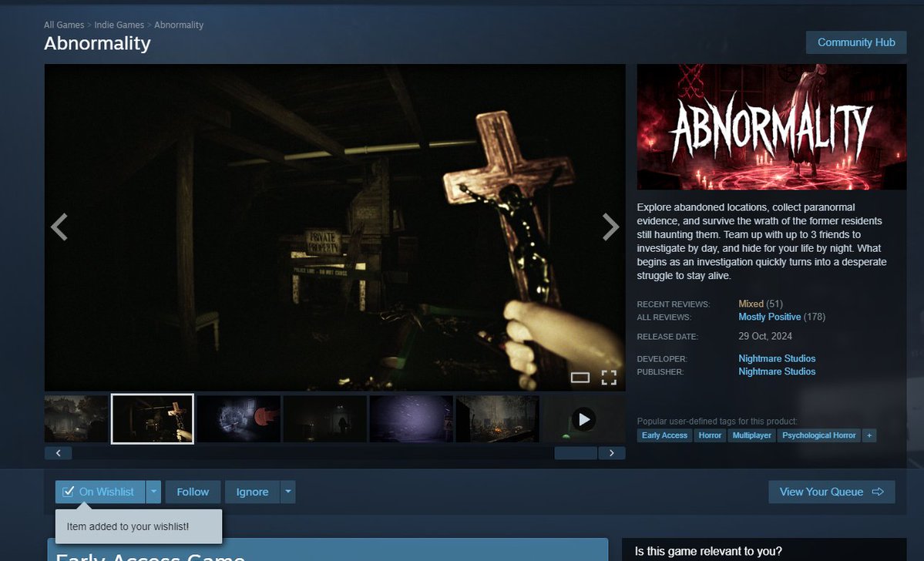View Mixed recent reviews

point(751,304)
